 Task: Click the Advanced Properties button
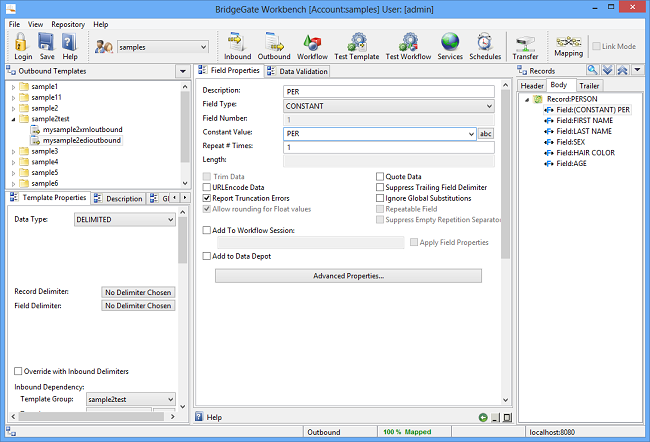348,276
